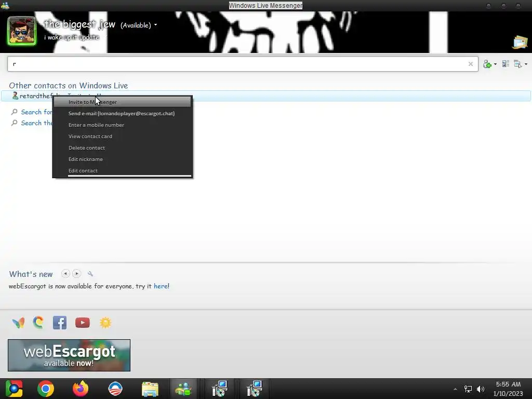Expand the add contact dropdown arrow
Viewport: 532px width, 399px height.
(x=495, y=64)
